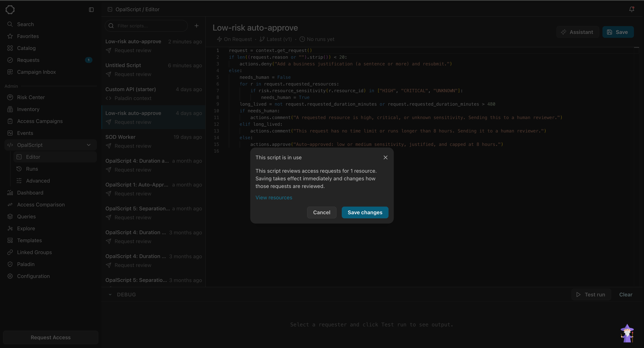Open the Queries page
644x348 pixels.
click(x=50, y=216)
